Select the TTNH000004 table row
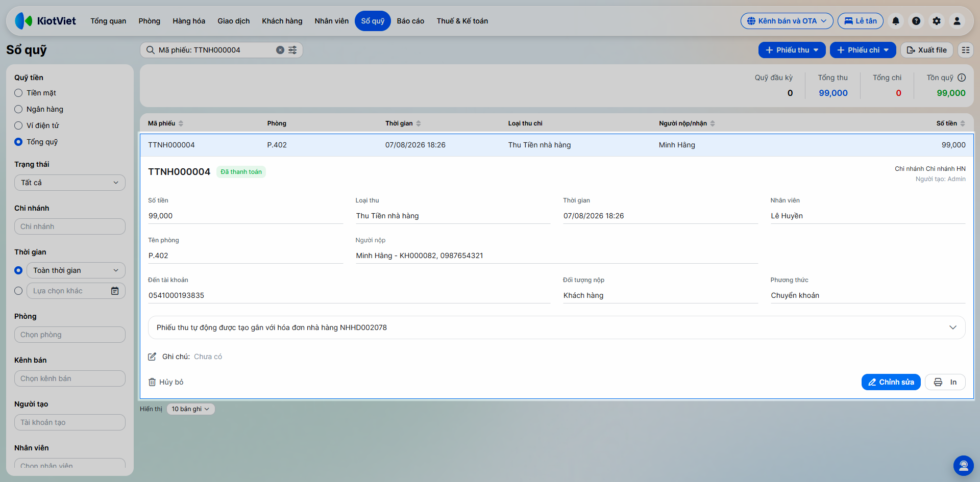The height and width of the screenshot is (482, 980). coord(556,145)
